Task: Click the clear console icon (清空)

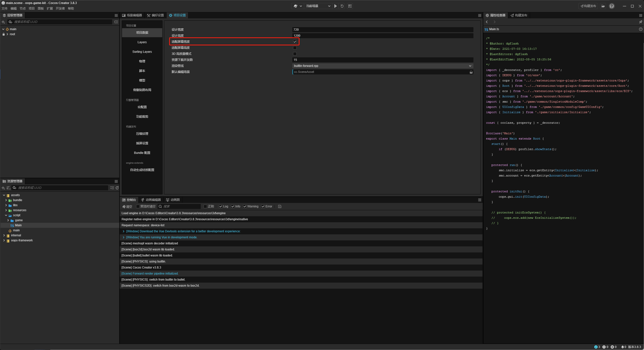Action: [x=127, y=206]
